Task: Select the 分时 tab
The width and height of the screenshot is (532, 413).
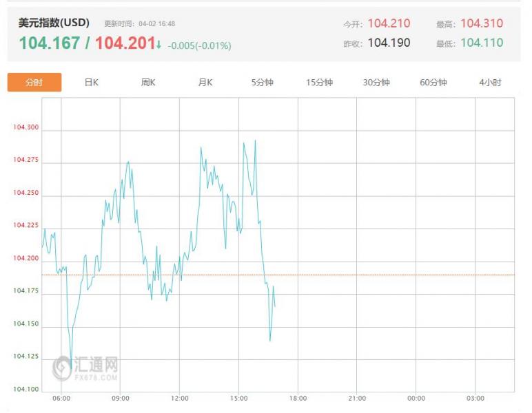Action: (34, 83)
